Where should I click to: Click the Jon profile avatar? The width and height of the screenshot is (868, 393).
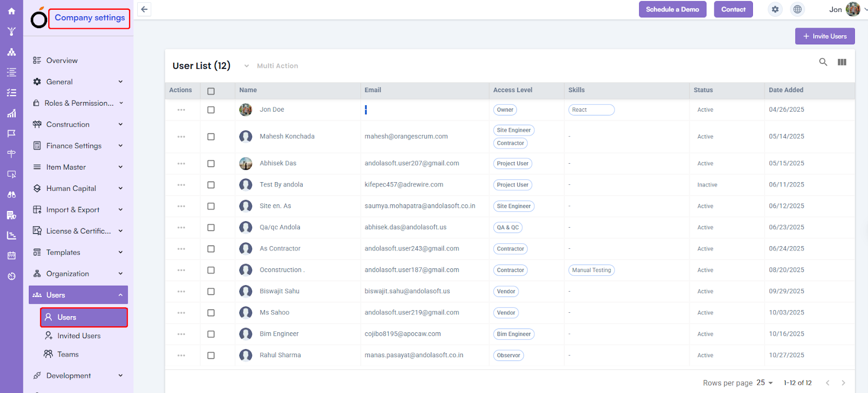[853, 9]
